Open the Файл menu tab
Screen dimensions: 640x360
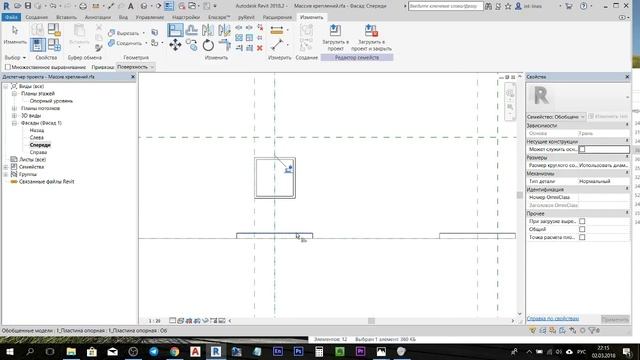[11, 17]
